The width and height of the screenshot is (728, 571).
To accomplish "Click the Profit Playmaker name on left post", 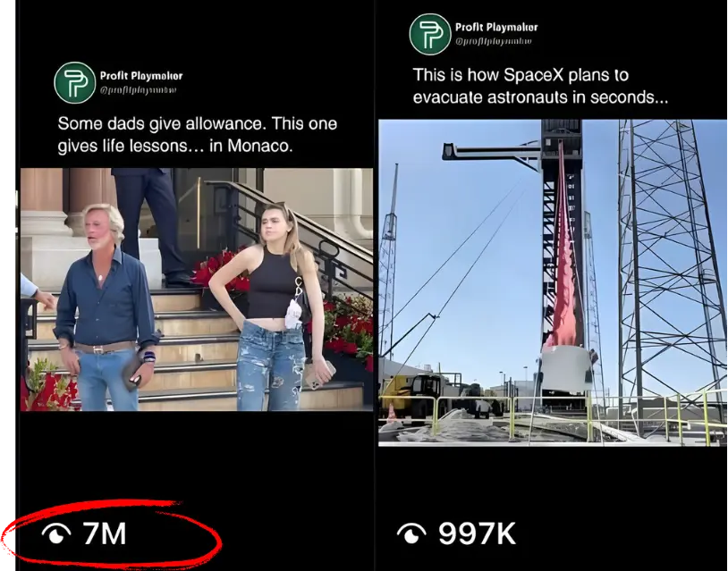I will point(141,76).
